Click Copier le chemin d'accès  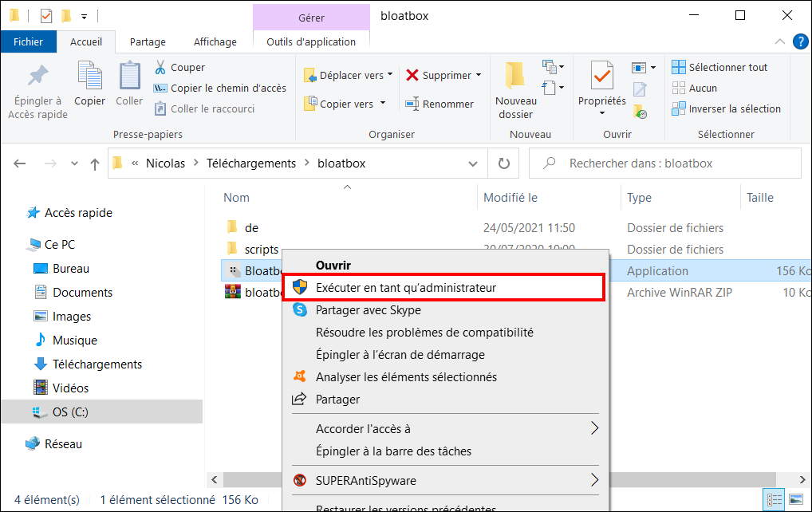[x=220, y=88]
